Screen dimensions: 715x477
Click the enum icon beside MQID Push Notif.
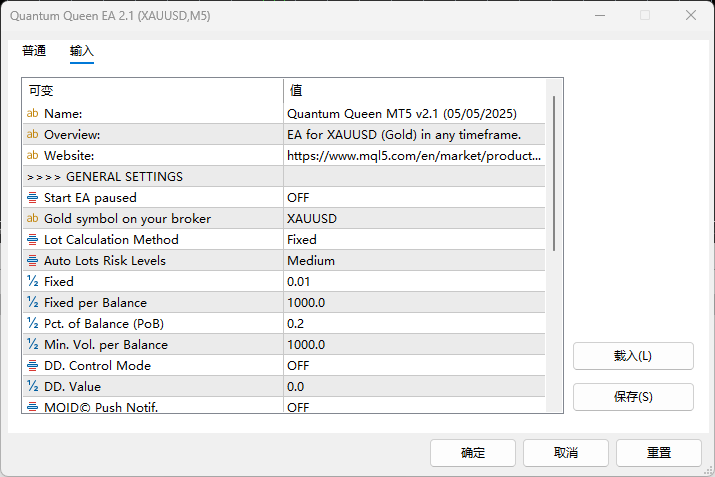coord(32,406)
